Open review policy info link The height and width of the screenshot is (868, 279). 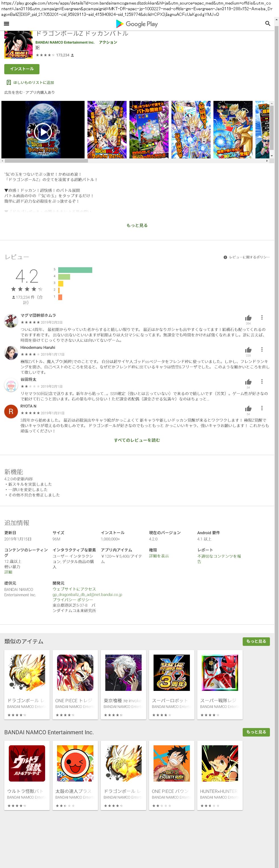click(x=247, y=257)
